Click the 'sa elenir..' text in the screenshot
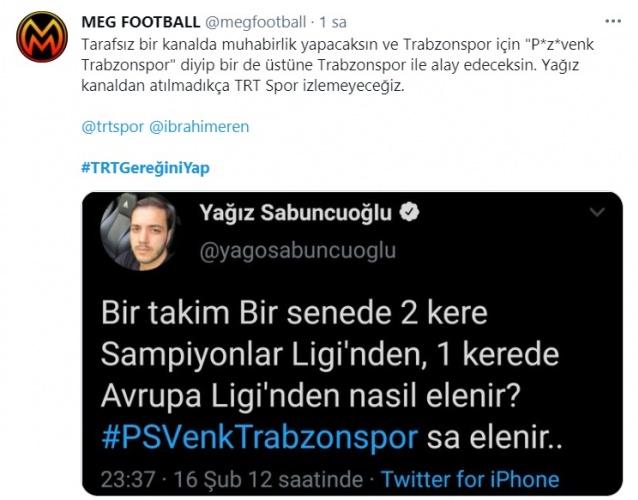 [x=495, y=437]
